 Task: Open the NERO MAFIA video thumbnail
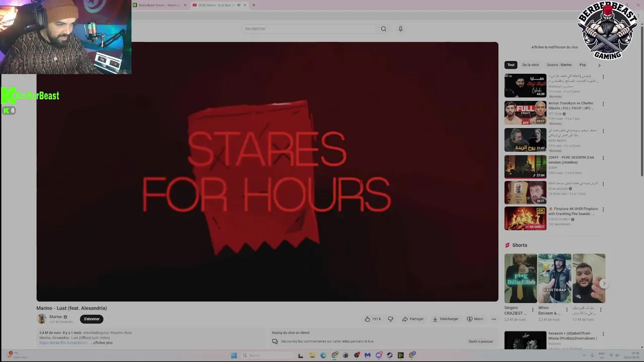[x=525, y=140]
